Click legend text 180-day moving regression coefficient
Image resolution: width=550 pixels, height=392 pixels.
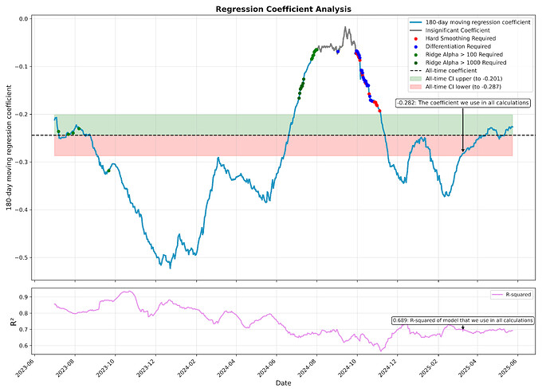(477, 22)
